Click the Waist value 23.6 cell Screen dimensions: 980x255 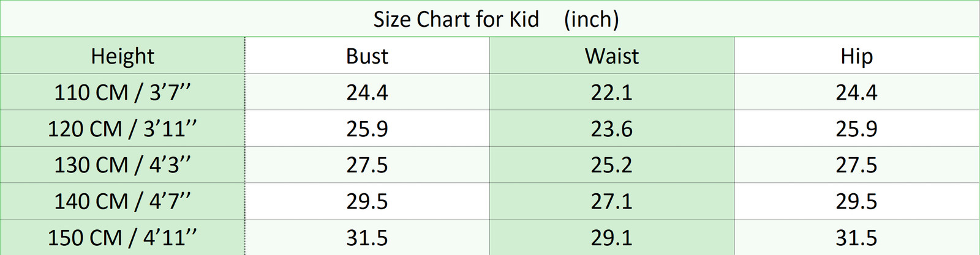coord(611,129)
